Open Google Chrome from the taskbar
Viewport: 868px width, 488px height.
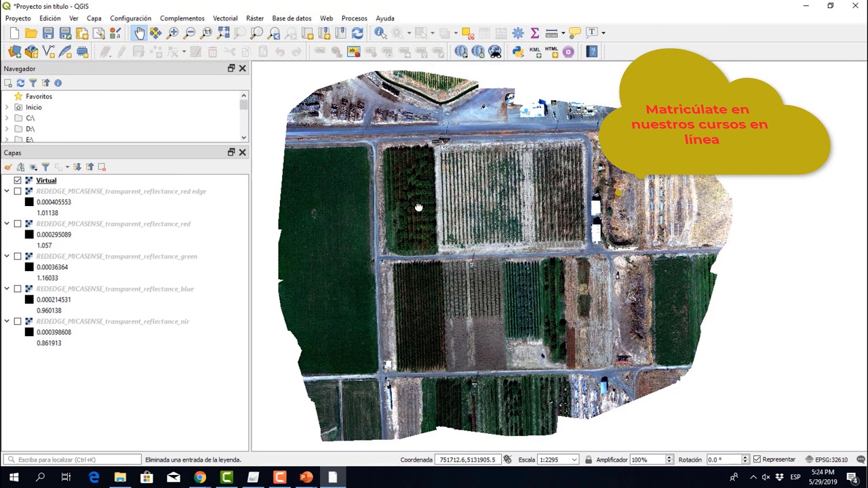point(199,478)
